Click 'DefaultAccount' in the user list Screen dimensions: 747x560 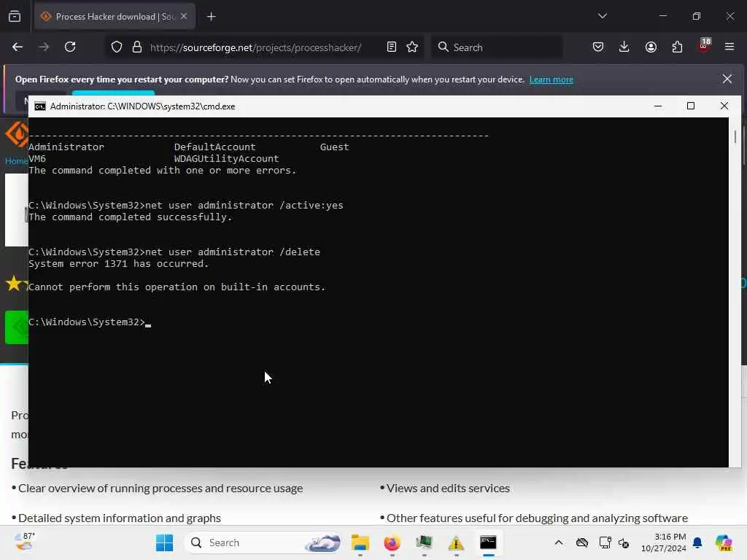[215, 147]
